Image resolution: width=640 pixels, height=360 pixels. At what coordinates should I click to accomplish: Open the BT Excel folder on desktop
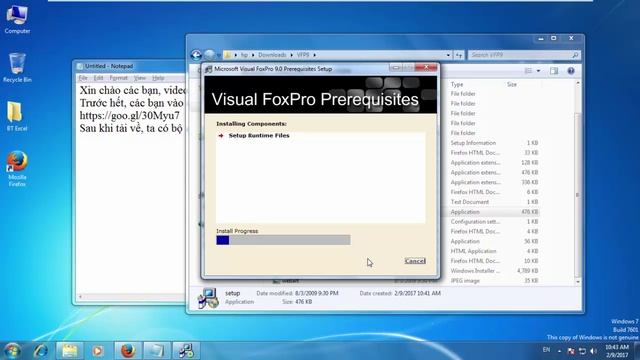[x=16, y=116]
